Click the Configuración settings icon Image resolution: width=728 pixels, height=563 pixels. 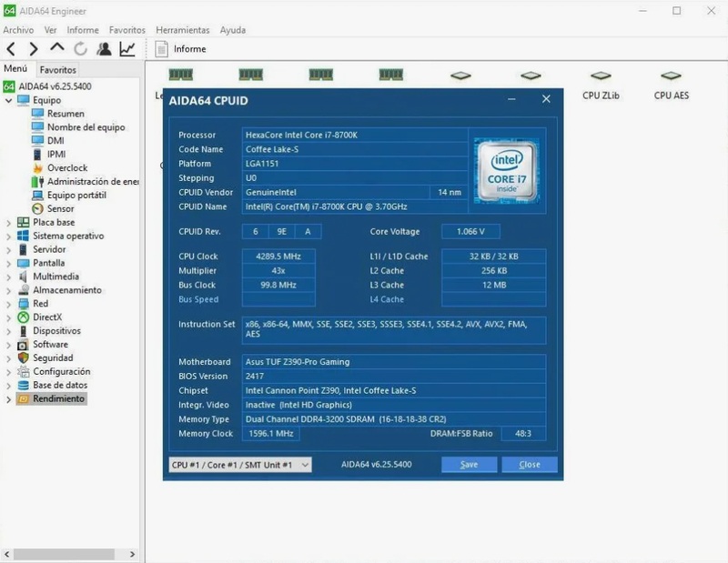(24, 372)
